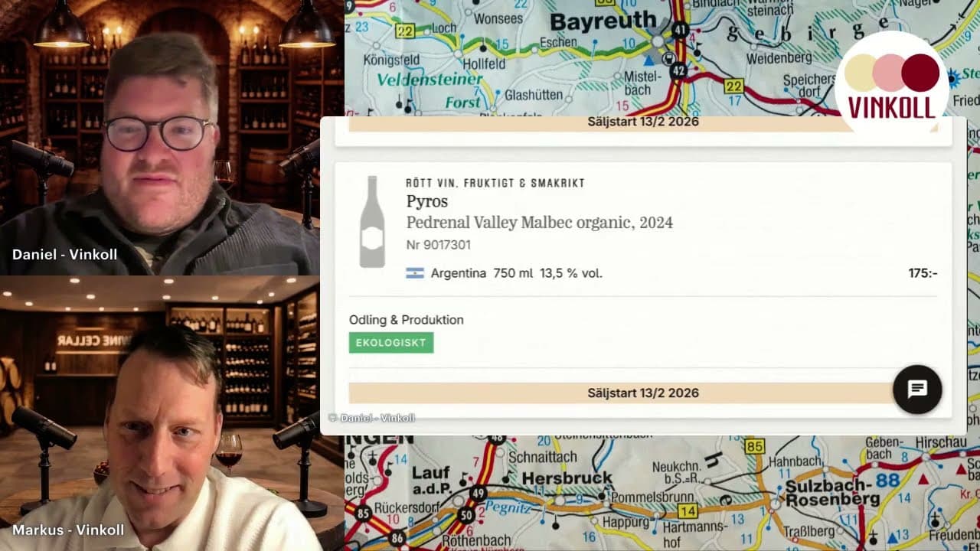Select Markus's video feed
Viewport: 980px width, 551px height.
click(x=160, y=413)
